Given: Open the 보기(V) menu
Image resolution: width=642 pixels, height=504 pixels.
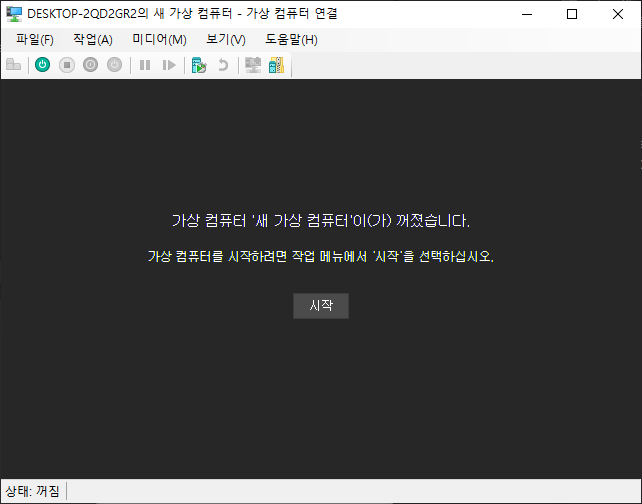Looking at the screenshot, I should coord(226,39).
